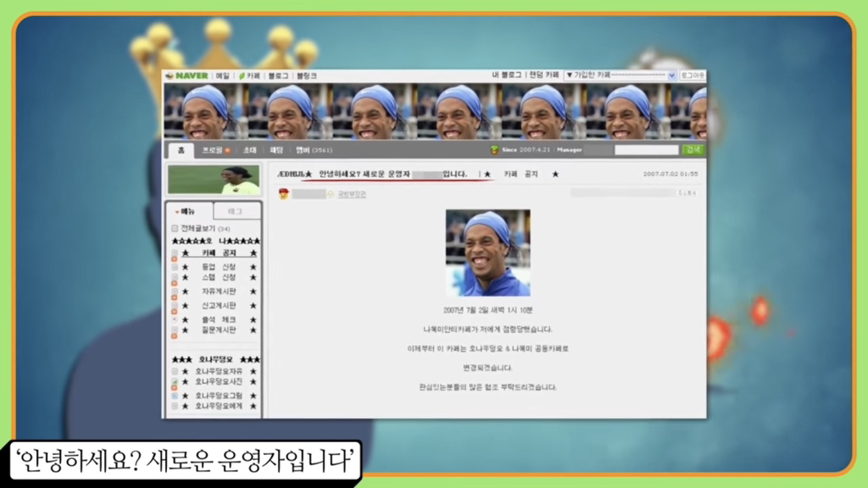This screenshot has width=868, height=488.
Task: Click the cafe badge icon beside Since
Action: pos(494,150)
